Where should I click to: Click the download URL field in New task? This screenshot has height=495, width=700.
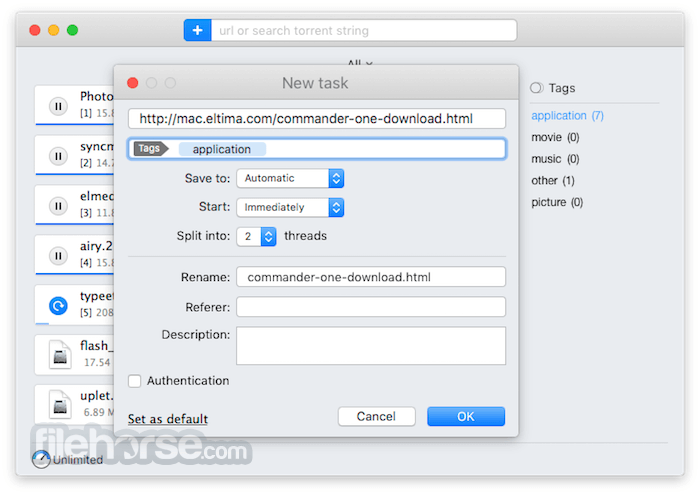[317, 119]
